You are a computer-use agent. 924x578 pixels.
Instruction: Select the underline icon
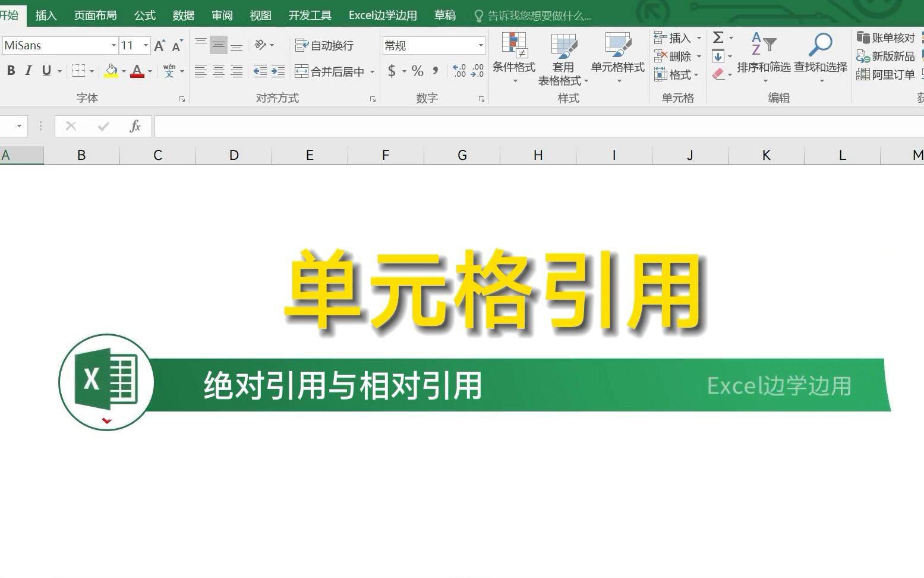(x=45, y=70)
